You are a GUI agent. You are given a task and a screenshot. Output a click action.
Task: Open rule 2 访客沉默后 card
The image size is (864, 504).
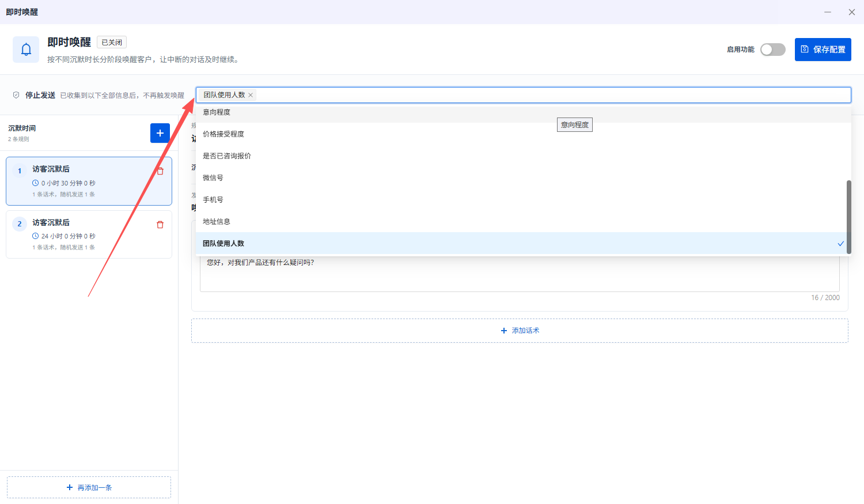[89, 234]
